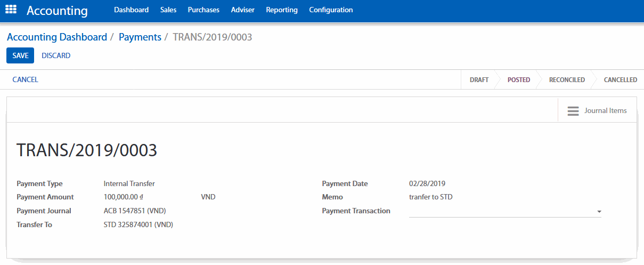Save the payment record

[20, 55]
